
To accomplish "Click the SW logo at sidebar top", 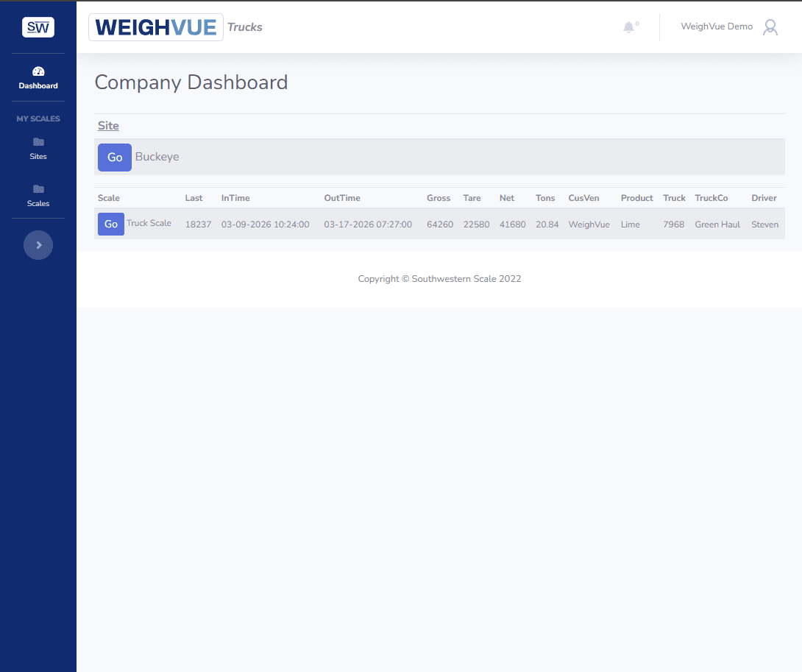I will [x=38, y=26].
